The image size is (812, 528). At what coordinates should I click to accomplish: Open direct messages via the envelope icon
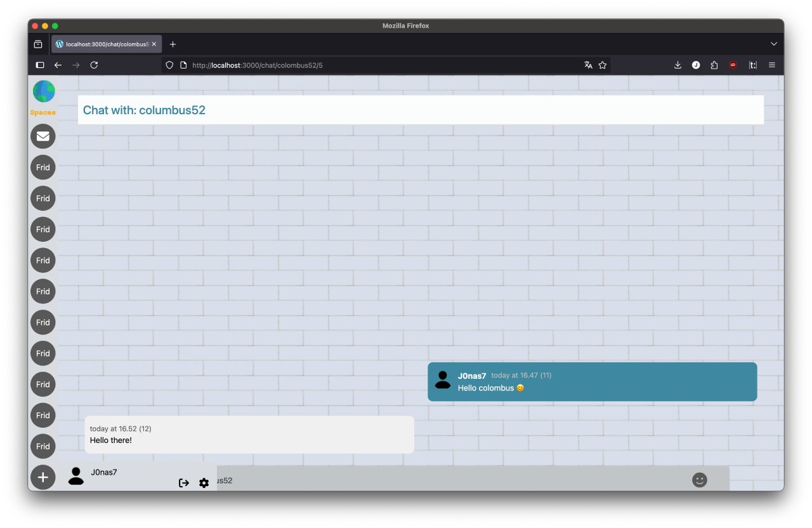[43, 136]
